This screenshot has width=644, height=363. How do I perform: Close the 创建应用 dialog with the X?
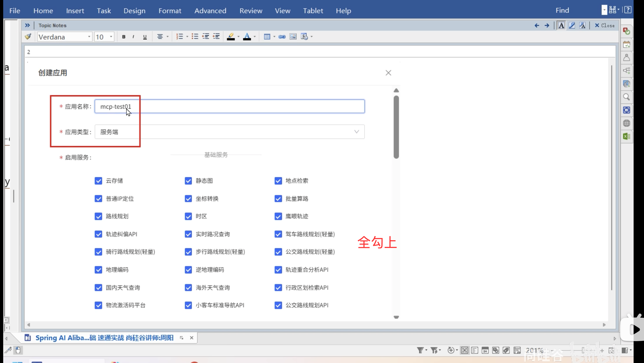[x=388, y=73]
